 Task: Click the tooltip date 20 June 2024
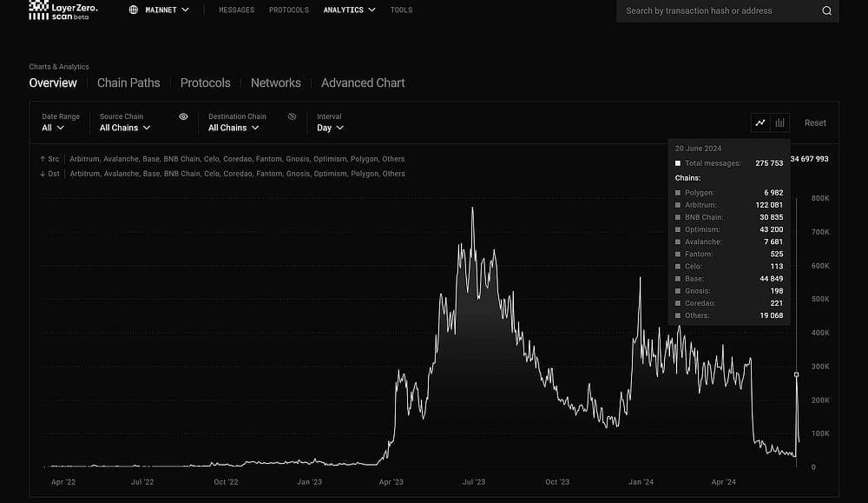pyautogui.click(x=698, y=149)
